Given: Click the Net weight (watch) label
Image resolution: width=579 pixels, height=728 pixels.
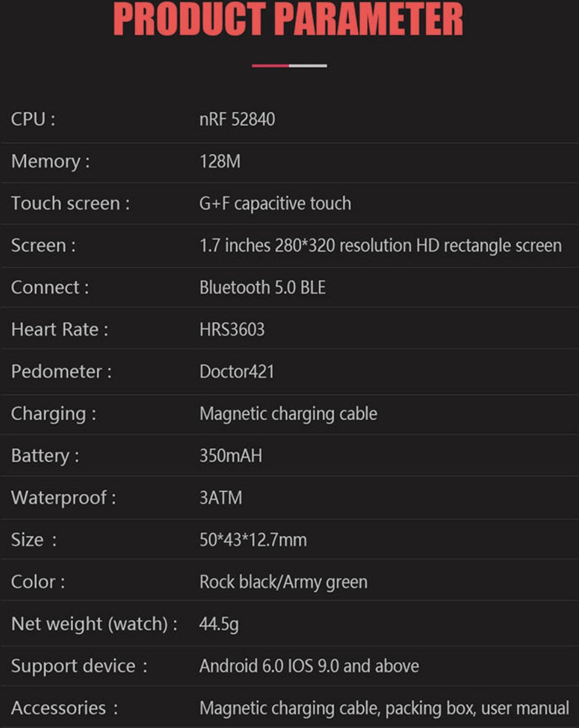Looking at the screenshot, I should coord(94,624).
